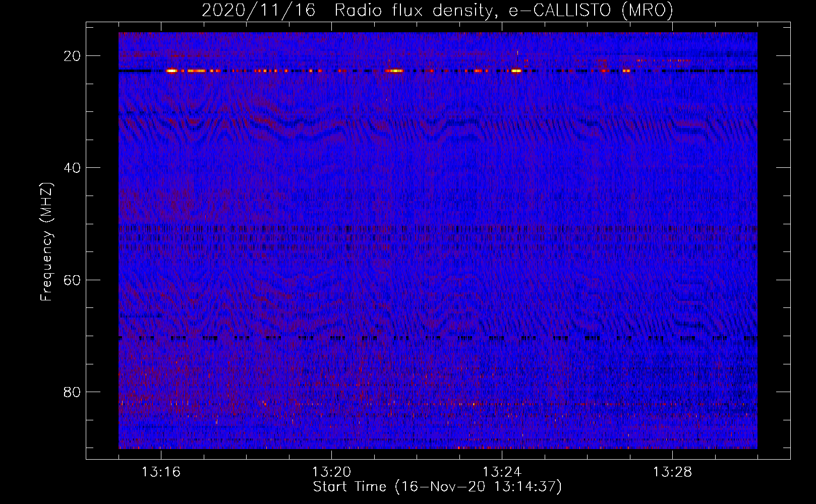Click the plot title mentioning e-CALLISTO (MRO)
The height and width of the screenshot is (504, 816).
[x=437, y=10]
